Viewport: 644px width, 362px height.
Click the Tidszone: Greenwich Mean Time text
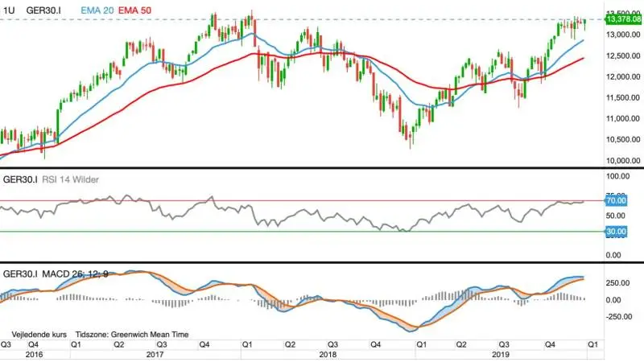pyautogui.click(x=132, y=335)
